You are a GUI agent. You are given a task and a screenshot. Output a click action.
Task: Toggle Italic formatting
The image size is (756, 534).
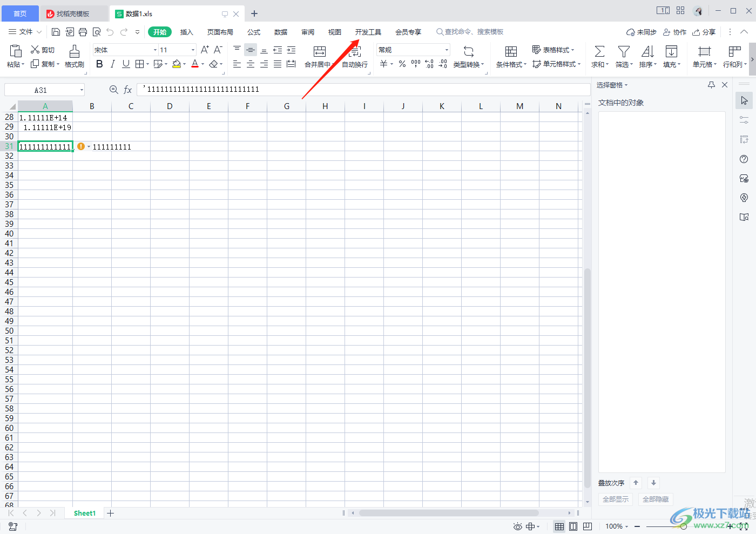(x=112, y=64)
